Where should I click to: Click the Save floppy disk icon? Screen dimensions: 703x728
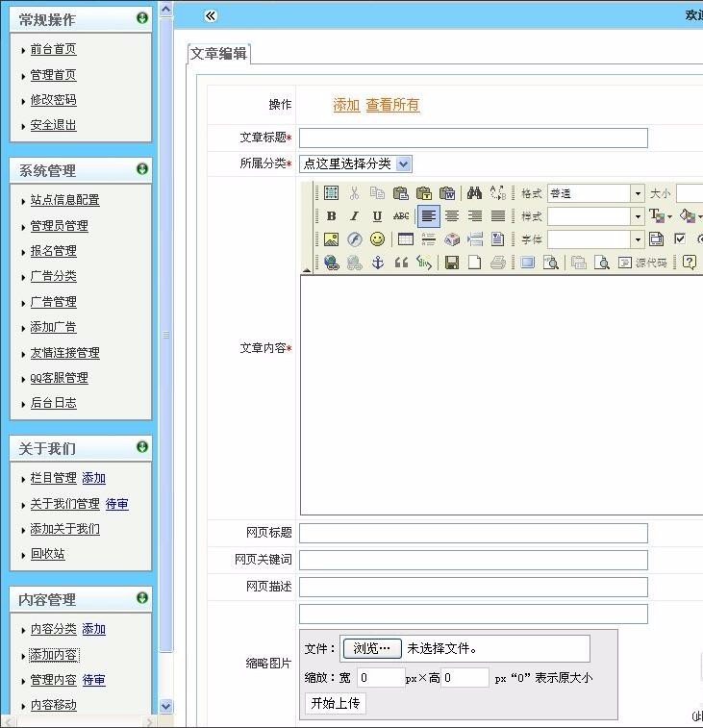click(x=451, y=263)
